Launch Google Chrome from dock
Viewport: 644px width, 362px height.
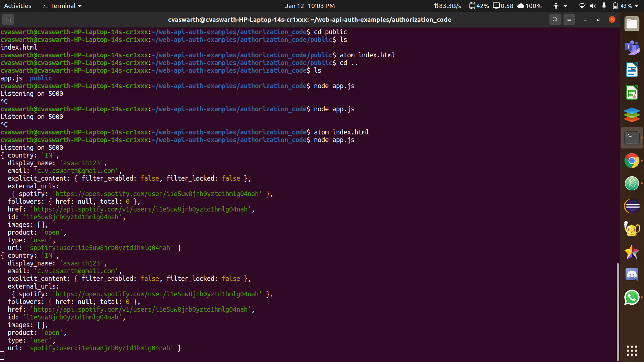[632, 161]
